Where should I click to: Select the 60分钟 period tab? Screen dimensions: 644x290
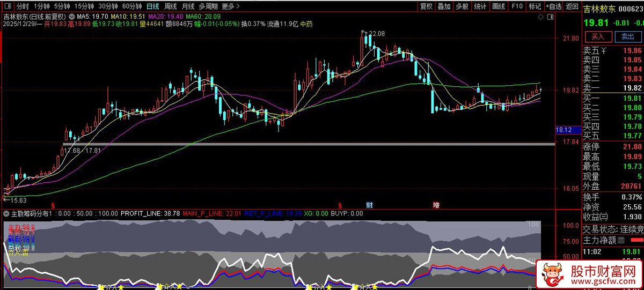pyautogui.click(x=131, y=6)
